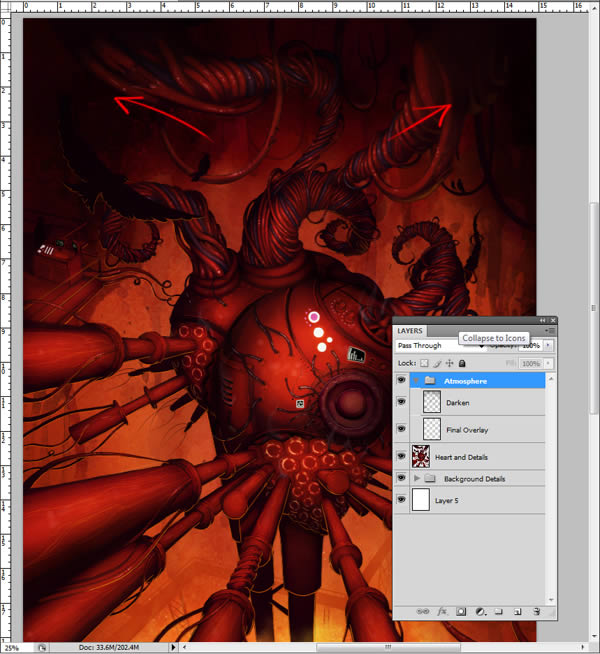Screen dimensions: 600x654
Task: Click the Background Details folder icon
Action: 430,478
